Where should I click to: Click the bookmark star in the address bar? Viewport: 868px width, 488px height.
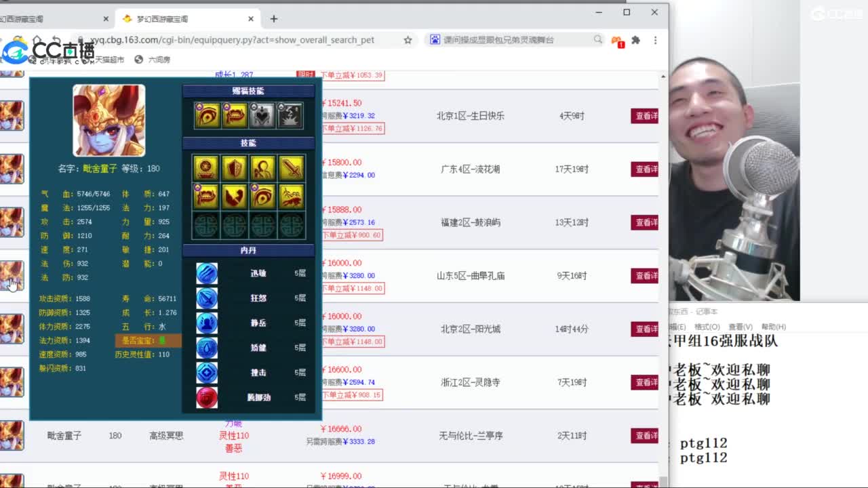click(408, 41)
